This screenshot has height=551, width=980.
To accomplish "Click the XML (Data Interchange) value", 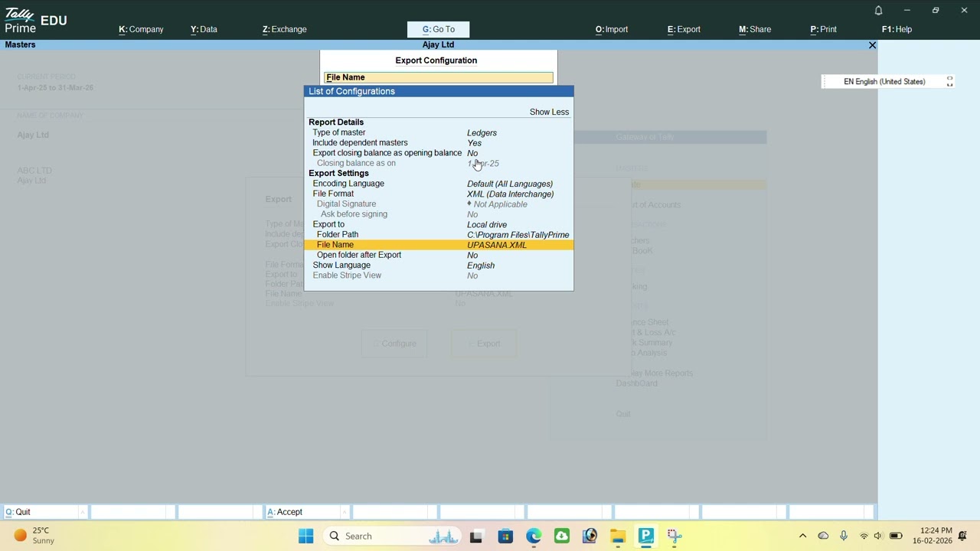I will point(510,194).
